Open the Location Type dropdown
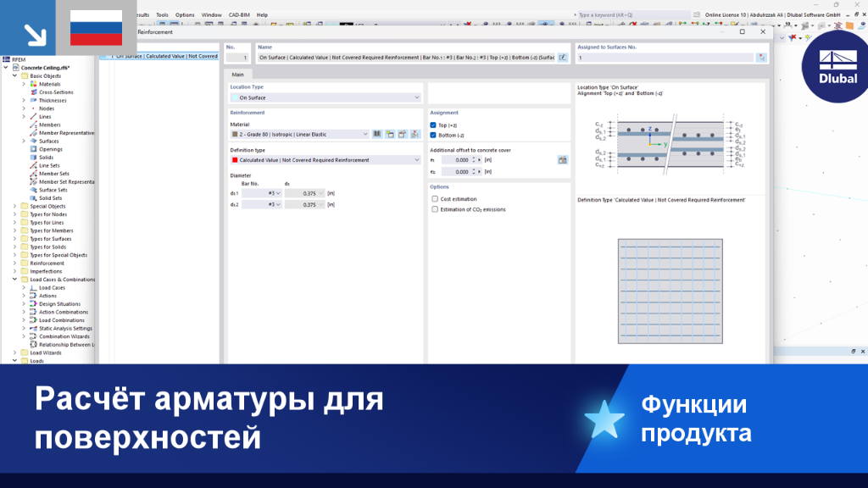 click(x=325, y=98)
